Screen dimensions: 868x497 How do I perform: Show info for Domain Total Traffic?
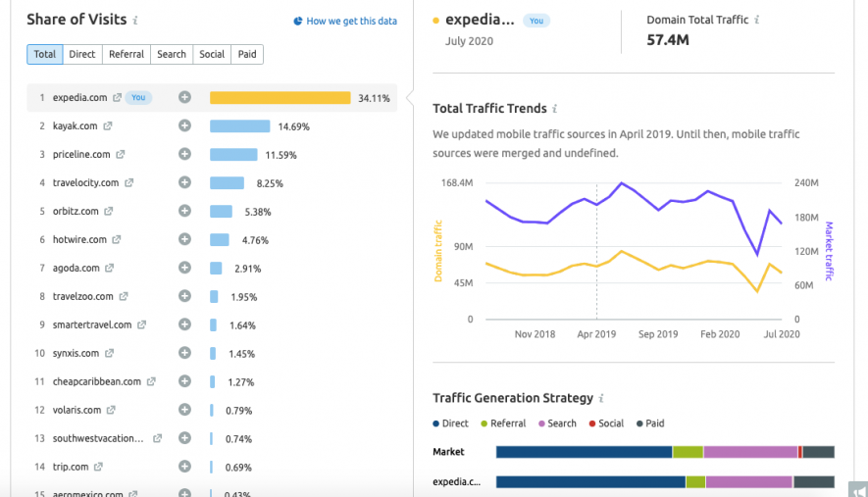tap(757, 20)
